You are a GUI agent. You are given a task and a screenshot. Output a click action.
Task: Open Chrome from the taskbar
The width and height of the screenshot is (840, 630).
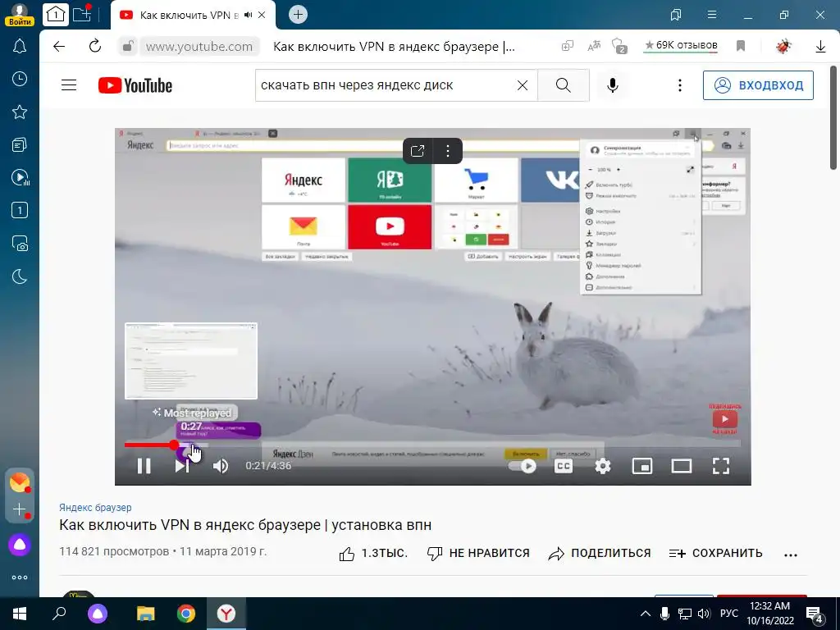[186, 614]
